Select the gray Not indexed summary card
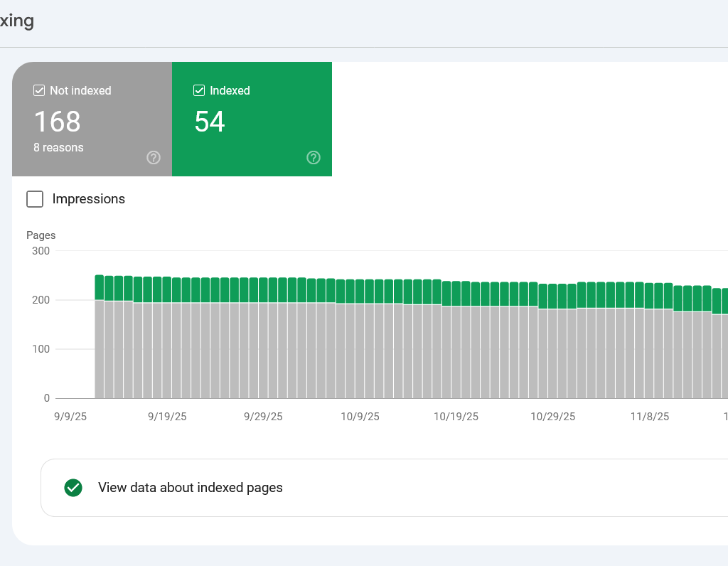The image size is (728, 566). [92, 119]
